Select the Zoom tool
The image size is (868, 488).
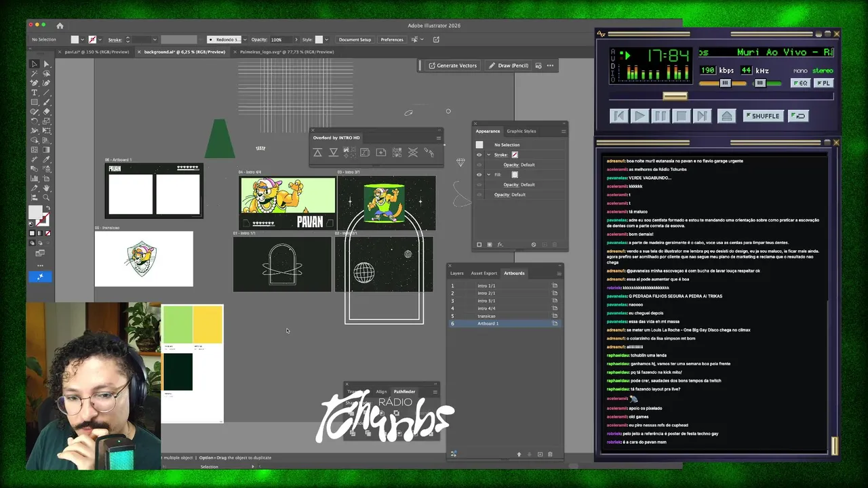point(47,197)
